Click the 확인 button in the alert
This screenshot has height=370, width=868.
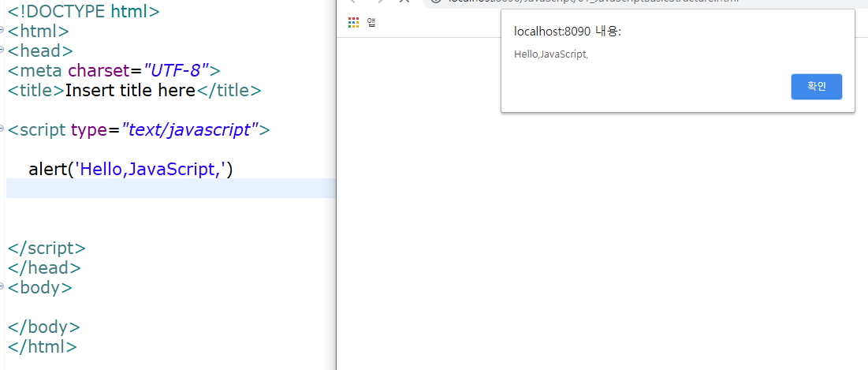817,87
